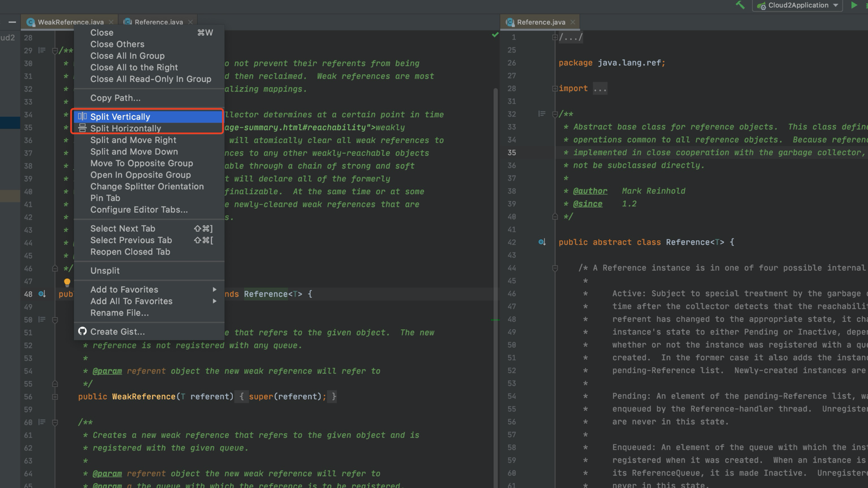Click the rendered-doc toggle icon on line 60
Screen dimensions: 868x488
(42, 422)
